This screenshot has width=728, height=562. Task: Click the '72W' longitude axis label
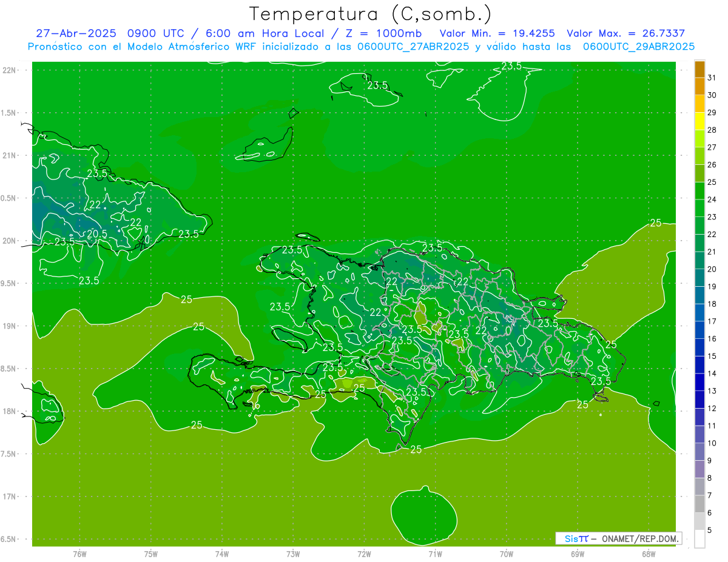click(364, 554)
